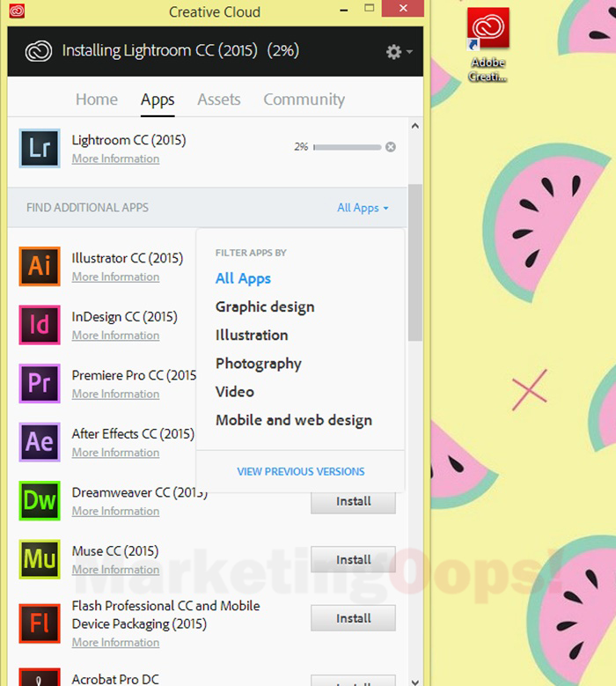The height and width of the screenshot is (686, 616).
Task: Click the Acrobat Pro DC title text
Action: [115, 679]
